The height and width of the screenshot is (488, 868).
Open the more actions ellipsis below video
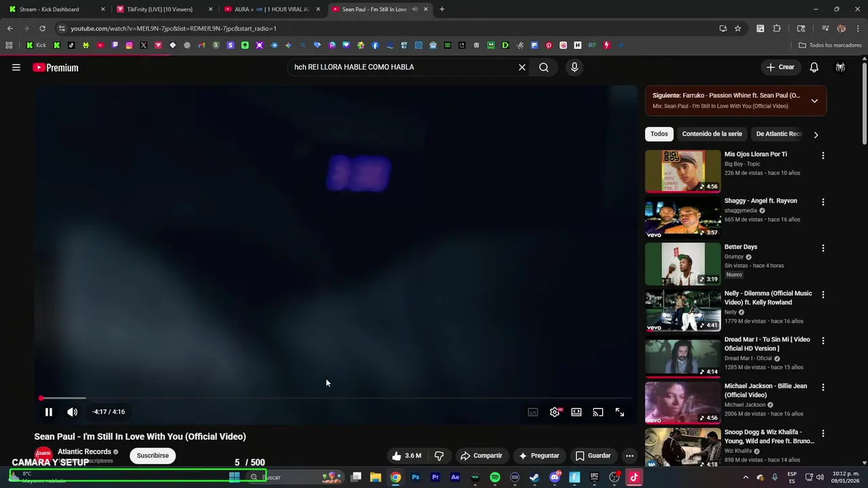pos(629,455)
